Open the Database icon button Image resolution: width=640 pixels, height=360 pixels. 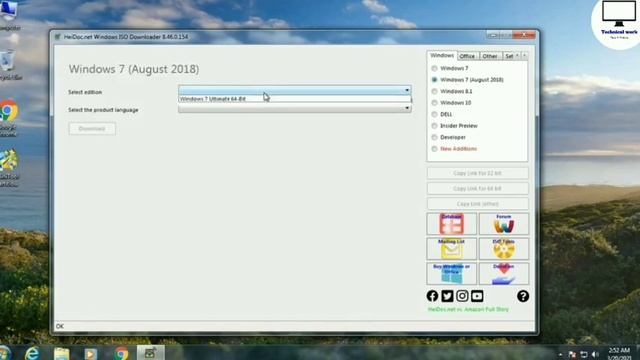[x=451, y=224]
